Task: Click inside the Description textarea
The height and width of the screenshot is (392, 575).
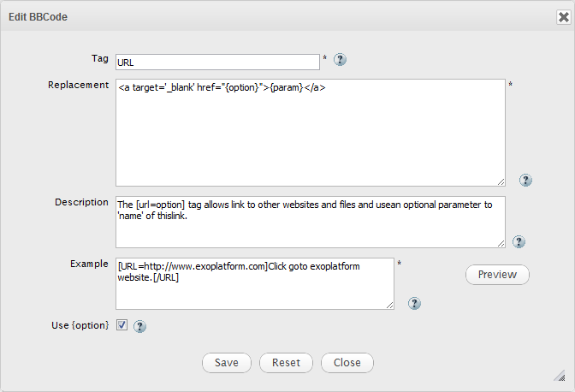Action: point(310,222)
